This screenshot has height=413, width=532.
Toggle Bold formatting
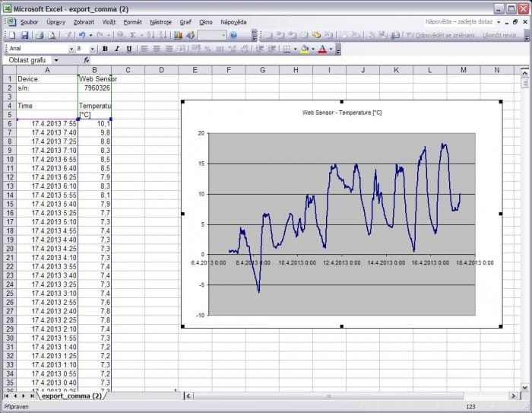point(105,49)
